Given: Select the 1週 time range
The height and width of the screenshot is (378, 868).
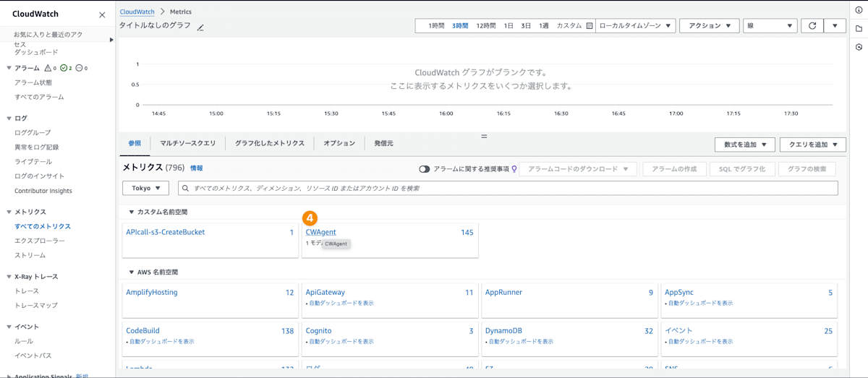Looking at the screenshot, I should click(x=543, y=25).
